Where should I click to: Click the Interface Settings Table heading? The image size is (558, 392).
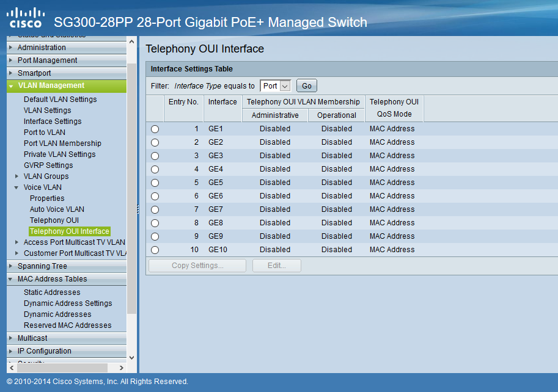(192, 69)
